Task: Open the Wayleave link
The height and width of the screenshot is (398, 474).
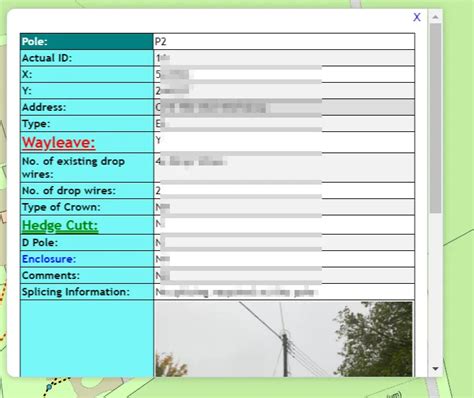Action: pyautogui.click(x=59, y=143)
